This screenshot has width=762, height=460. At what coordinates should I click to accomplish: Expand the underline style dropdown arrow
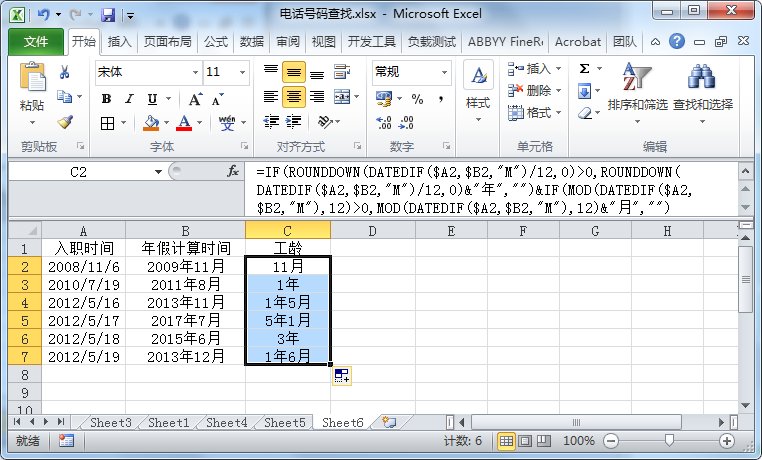(169, 99)
